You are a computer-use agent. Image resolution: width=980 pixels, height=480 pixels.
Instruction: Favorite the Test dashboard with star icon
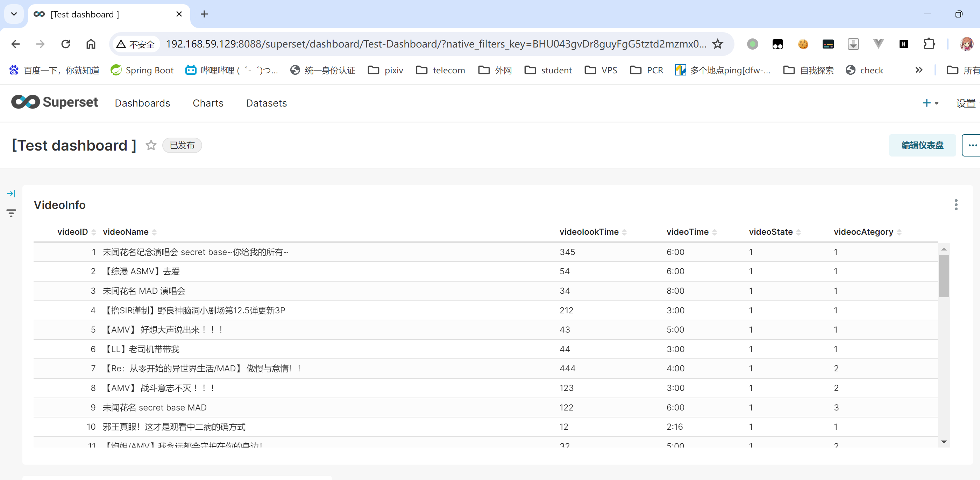click(x=151, y=145)
